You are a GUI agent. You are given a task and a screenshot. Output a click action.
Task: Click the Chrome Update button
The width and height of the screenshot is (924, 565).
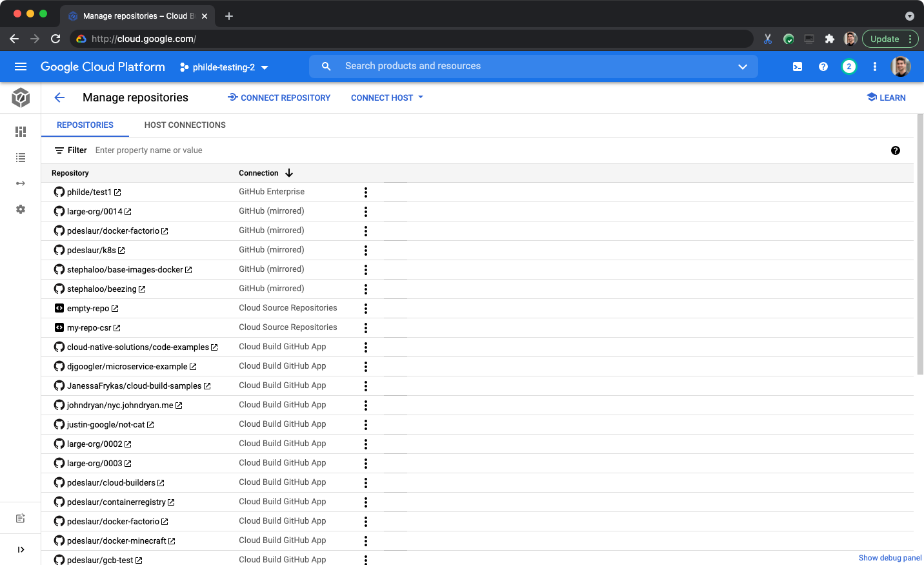890,39
